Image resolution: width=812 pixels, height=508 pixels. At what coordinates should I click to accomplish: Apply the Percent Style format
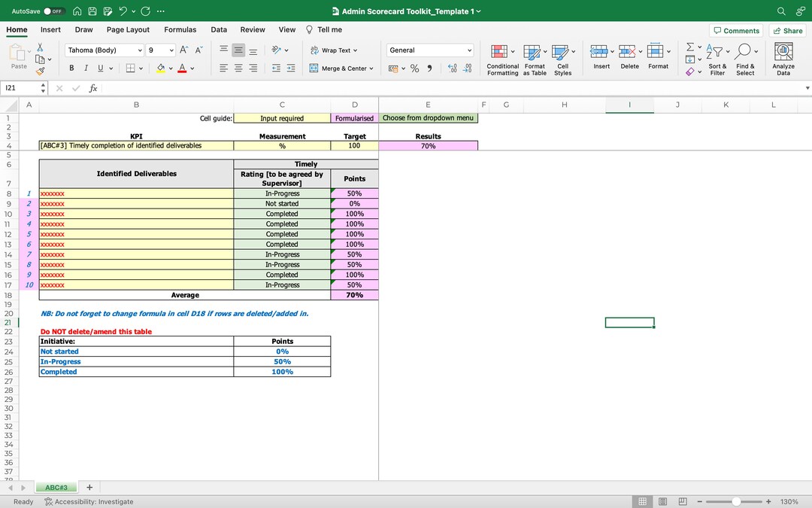click(x=414, y=68)
